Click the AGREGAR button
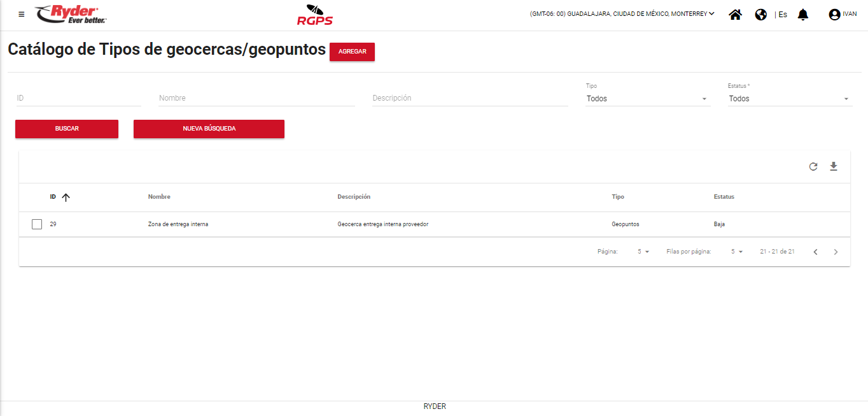 pos(352,52)
